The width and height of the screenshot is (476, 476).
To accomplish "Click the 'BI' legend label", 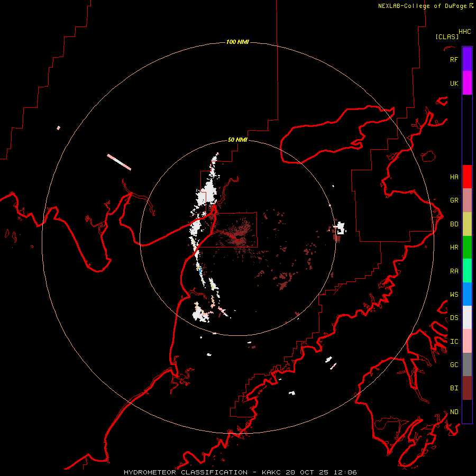I will click(x=454, y=388).
